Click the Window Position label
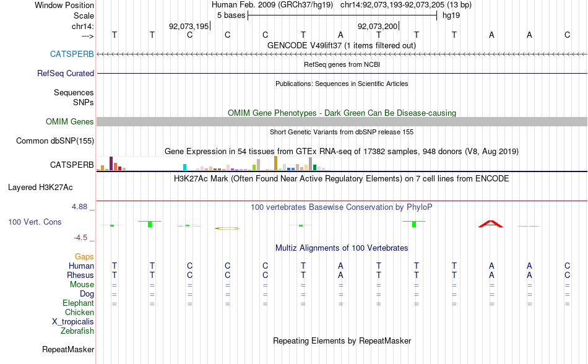 tap(64, 5)
